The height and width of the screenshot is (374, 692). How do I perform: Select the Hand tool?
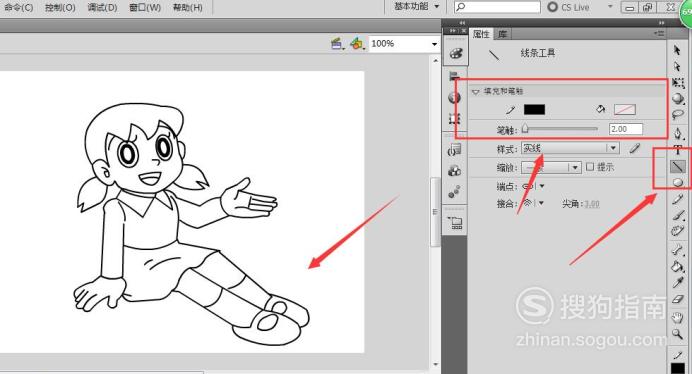click(x=677, y=317)
